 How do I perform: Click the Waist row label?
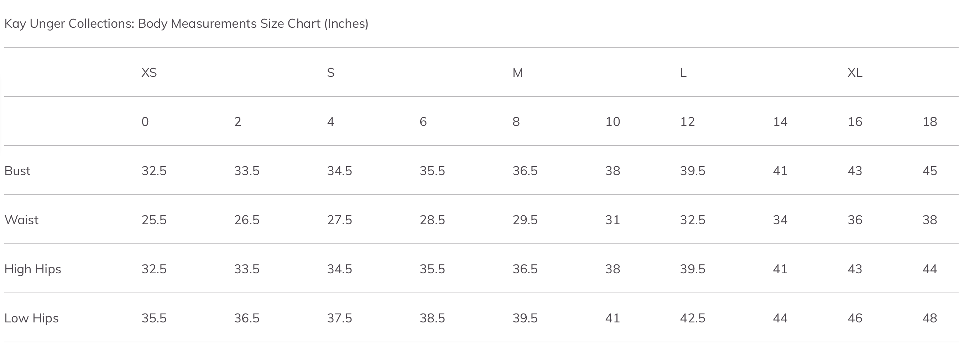pyautogui.click(x=21, y=220)
